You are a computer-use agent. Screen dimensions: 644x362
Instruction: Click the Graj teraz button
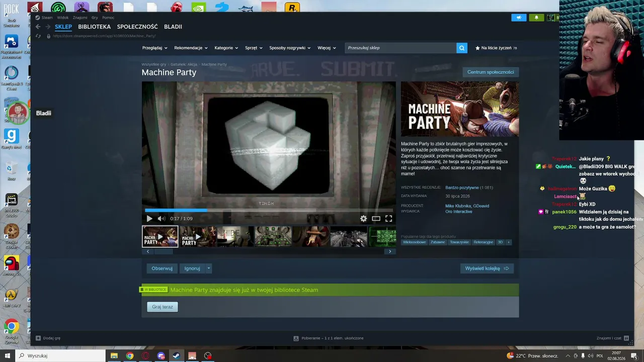pyautogui.click(x=163, y=307)
